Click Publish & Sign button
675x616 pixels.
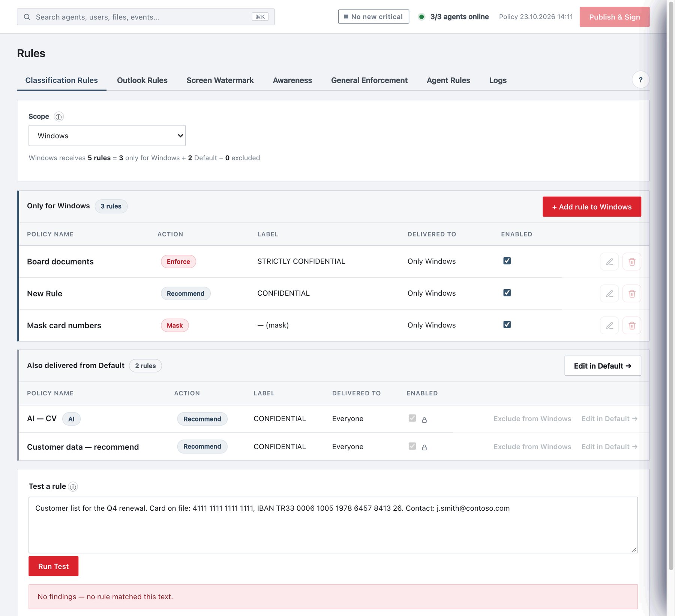pyautogui.click(x=615, y=17)
